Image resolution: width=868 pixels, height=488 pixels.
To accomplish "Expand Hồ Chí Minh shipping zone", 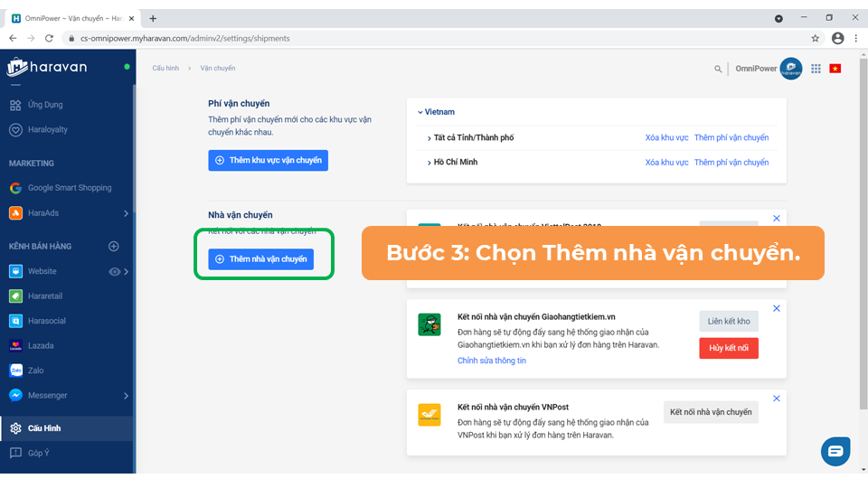I will [429, 163].
